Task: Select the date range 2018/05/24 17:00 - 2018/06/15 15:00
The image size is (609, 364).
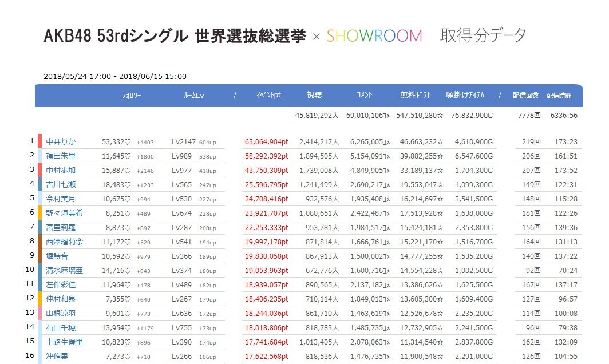Action: [115, 77]
